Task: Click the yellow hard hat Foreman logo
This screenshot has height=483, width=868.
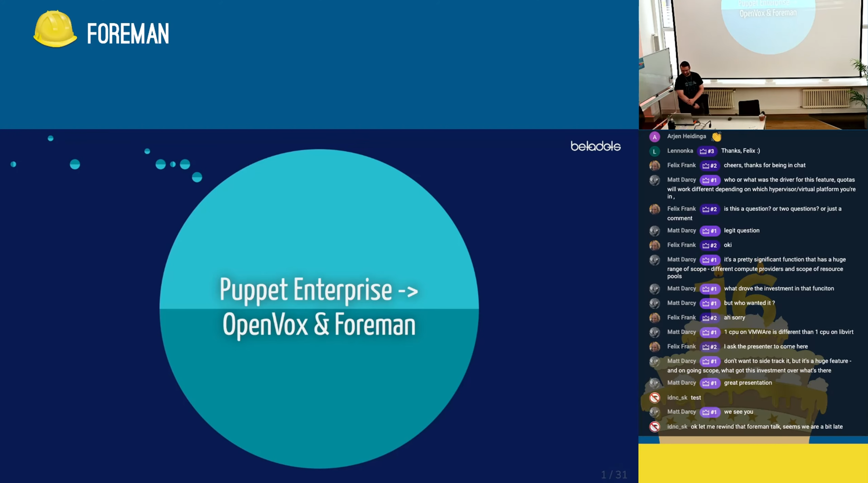Action: pos(55,29)
